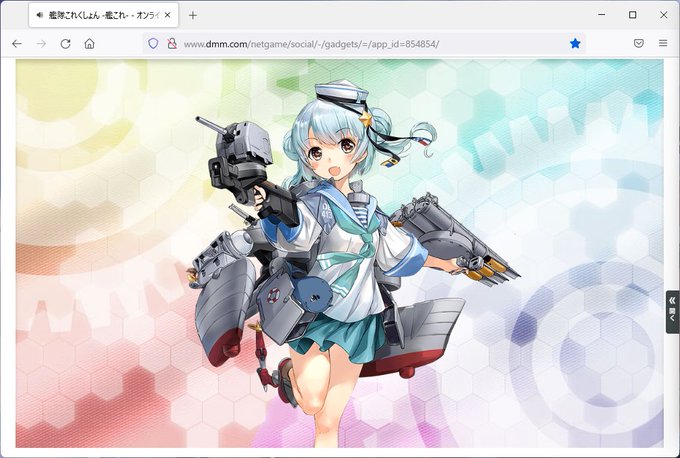Save page to Pocket
This screenshot has height=458, width=680.
(638, 43)
